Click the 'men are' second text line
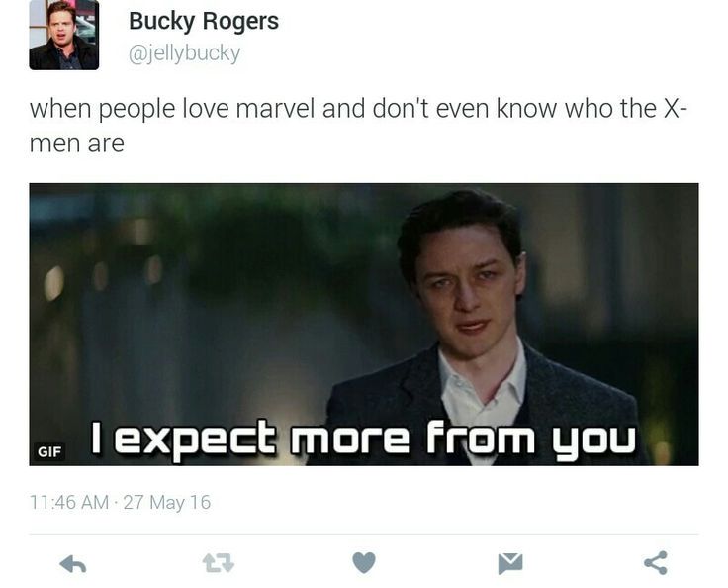 tap(76, 144)
